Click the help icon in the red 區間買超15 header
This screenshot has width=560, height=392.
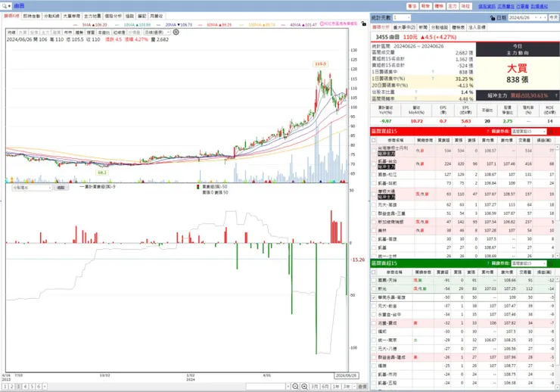(x=488, y=132)
